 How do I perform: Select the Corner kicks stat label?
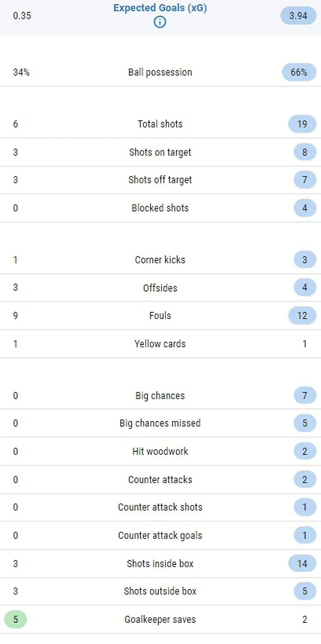(x=160, y=260)
